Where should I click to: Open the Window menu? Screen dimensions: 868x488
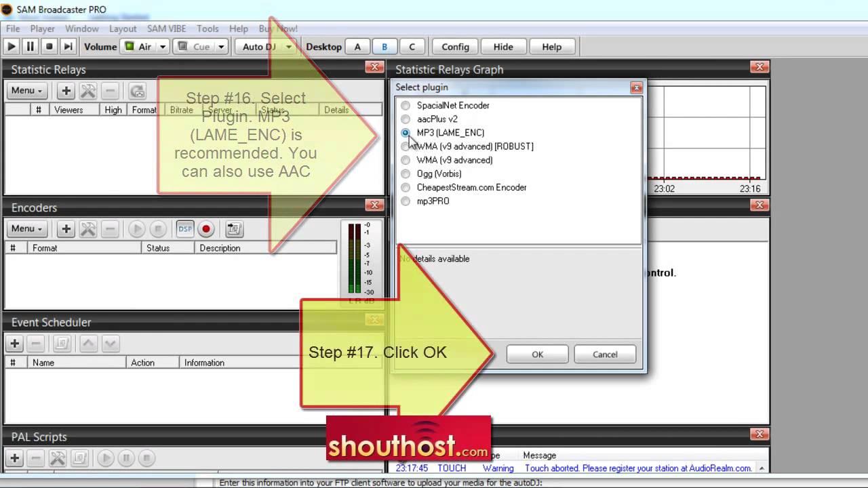[82, 28]
